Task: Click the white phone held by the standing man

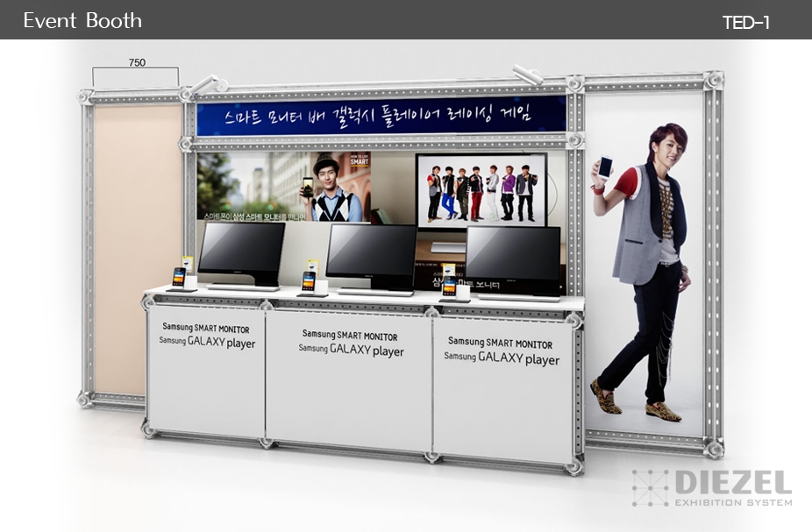Action: click(x=604, y=167)
